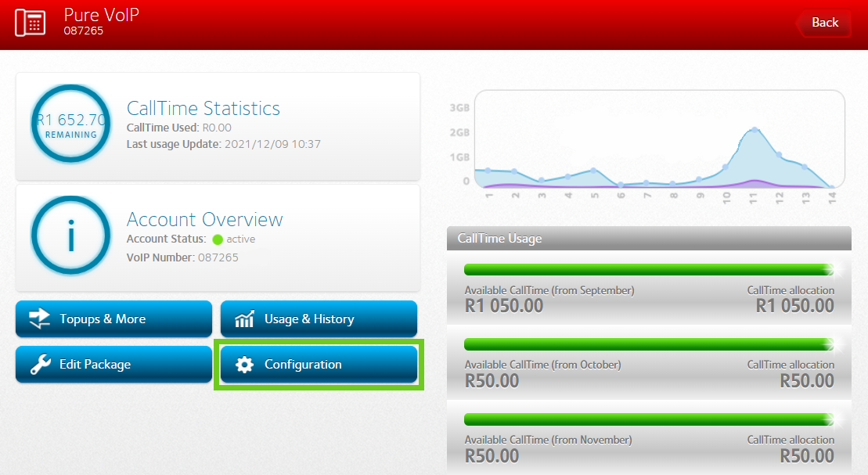Select the Edit Package button
868x475 pixels.
(114, 364)
